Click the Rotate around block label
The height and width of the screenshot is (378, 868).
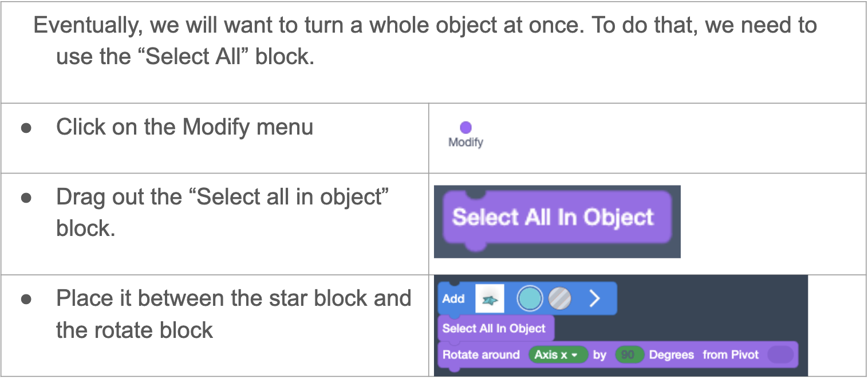tap(481, 355)
